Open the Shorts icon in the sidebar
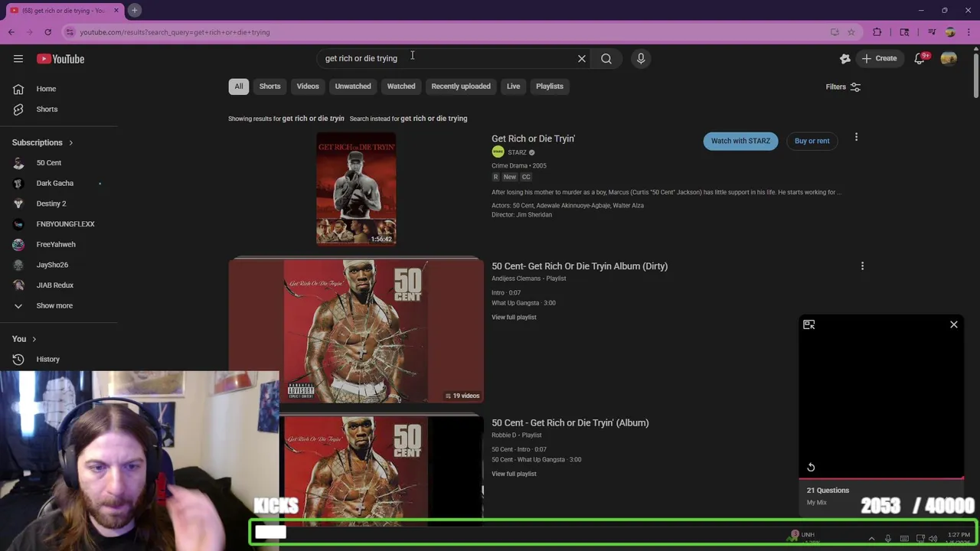 click(x=18, y=109)
